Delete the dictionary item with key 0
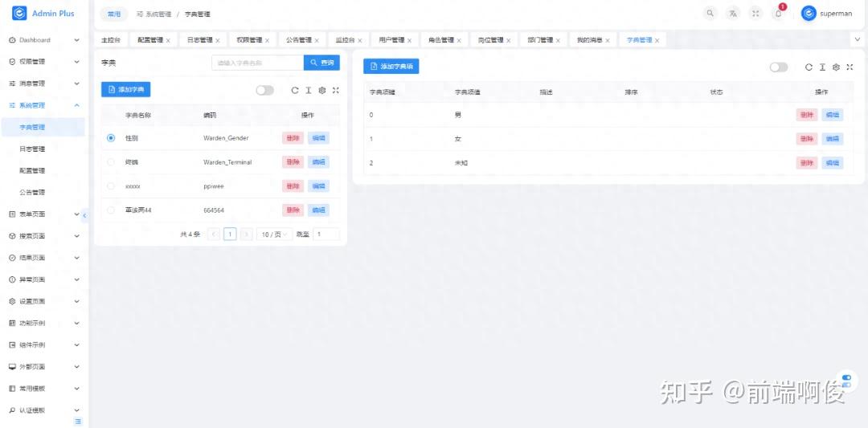The width and height of the screenshot is (868, 428). pyautogui.click(x=807, y=115)
